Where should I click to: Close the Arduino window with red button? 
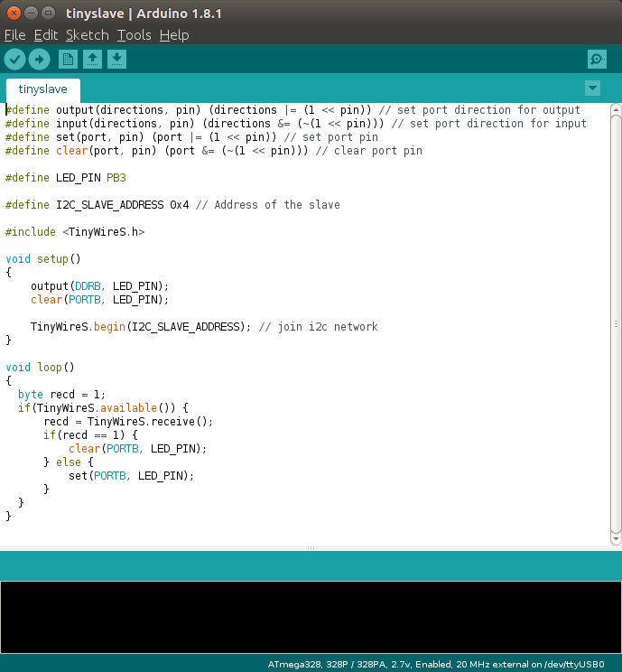click(14, 14)
